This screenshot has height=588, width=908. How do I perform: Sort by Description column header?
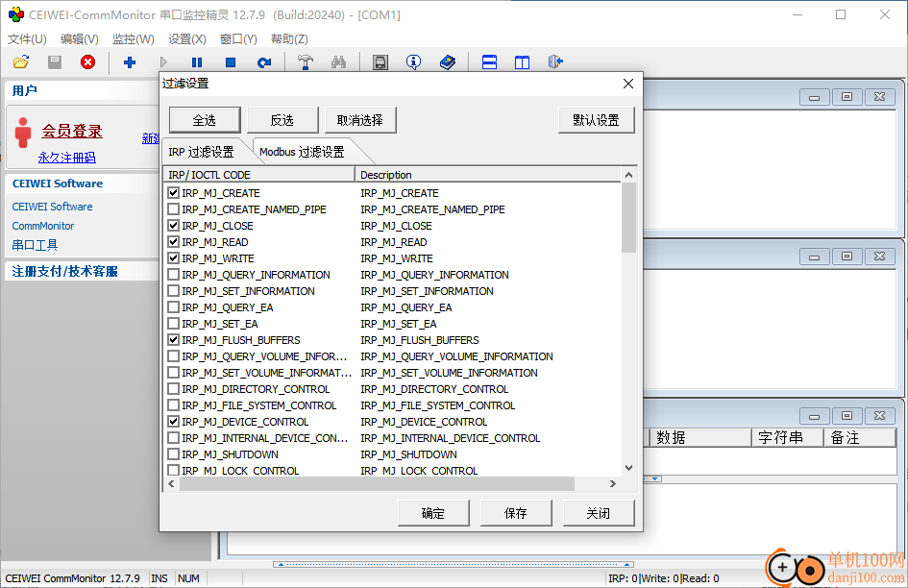click(x=488, y=174)
